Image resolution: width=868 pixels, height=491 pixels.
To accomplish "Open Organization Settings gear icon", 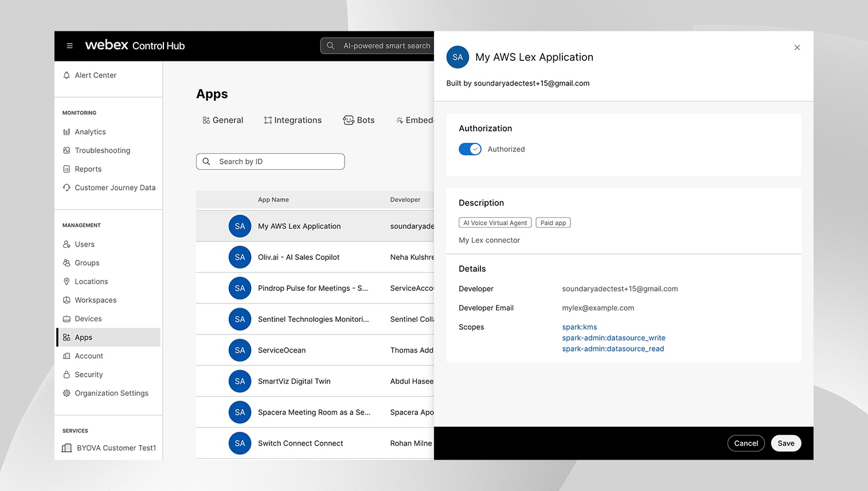I will click(x=67, y=393).
